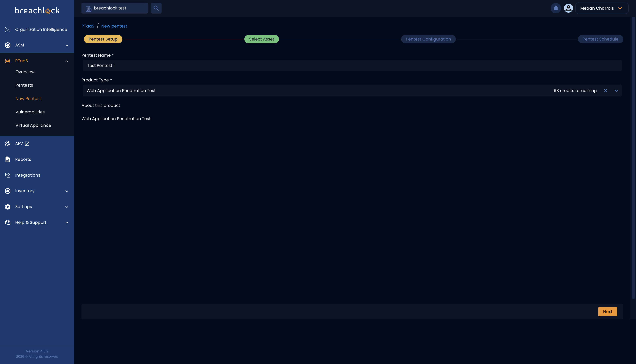The image size is (636, 364).
Task: Go to the Pentest Schedule step
Action: (x=600, y=39)
